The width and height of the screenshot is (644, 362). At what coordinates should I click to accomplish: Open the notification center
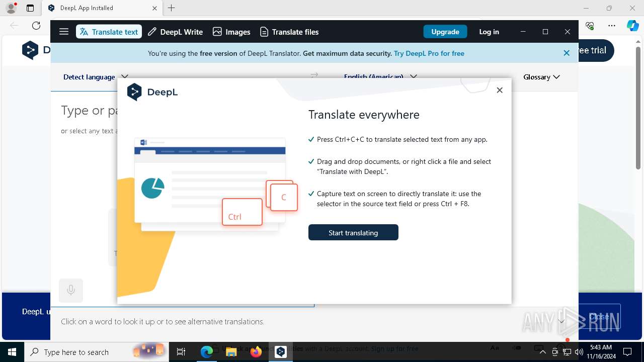point(627,352)
